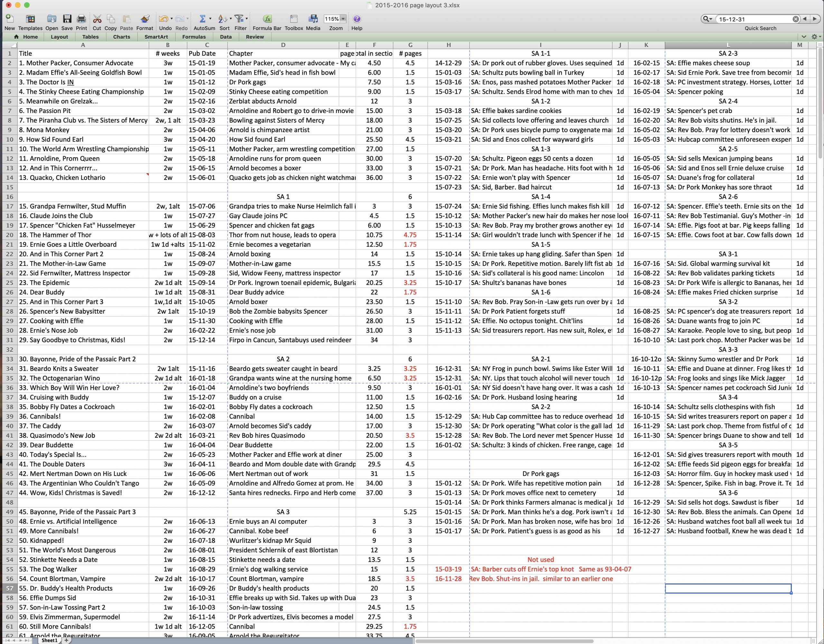The height and width of the screenshot is (644, 824).
Task: Switch to the Formulas tab
Action: point(193,37)
